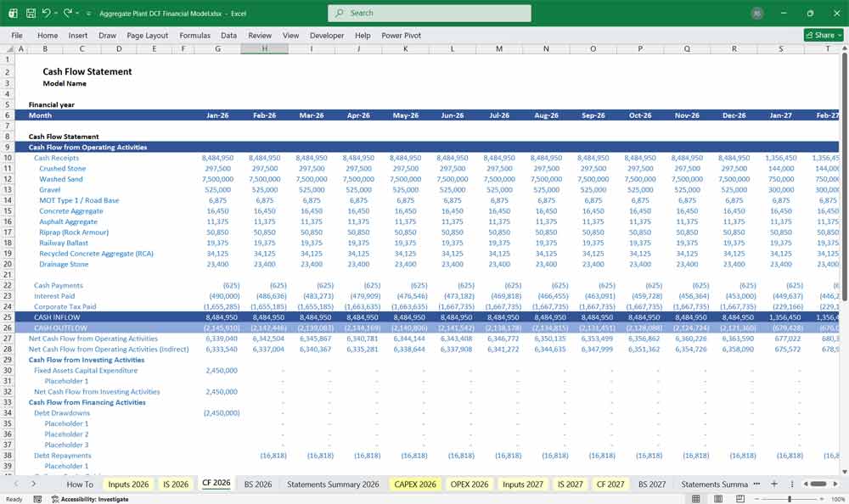
Task: Open the Redo history dropdown arrow
Action: pyautogui.click(x=77, y=13)
